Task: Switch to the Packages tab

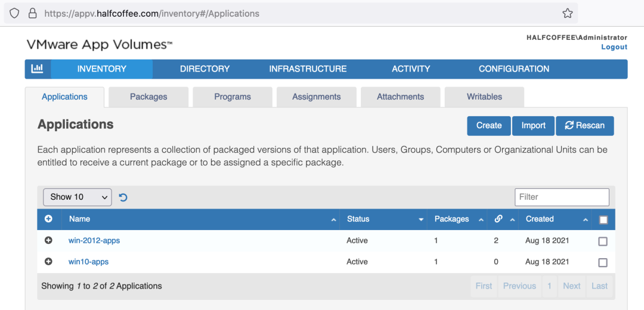Action: pos(148,97)
